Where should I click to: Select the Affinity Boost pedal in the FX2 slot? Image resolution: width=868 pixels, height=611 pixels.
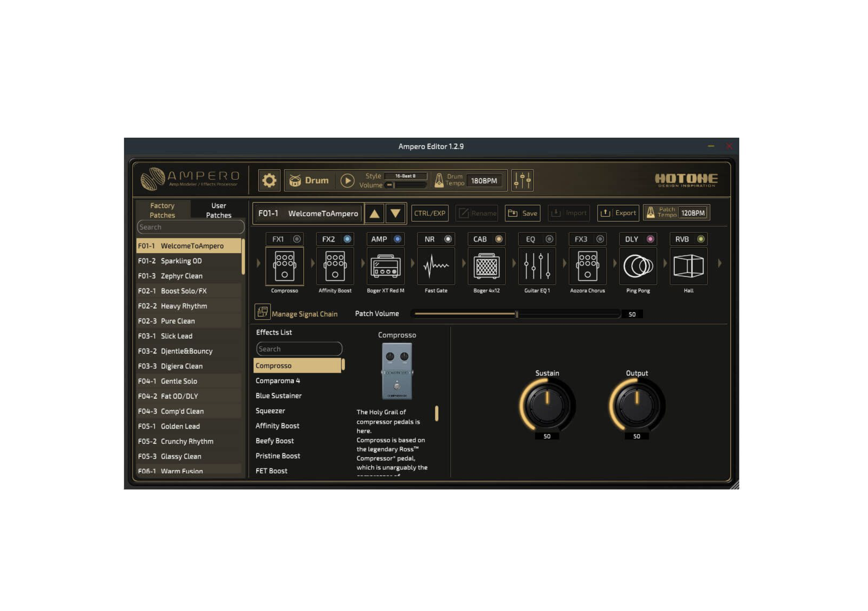335,266
